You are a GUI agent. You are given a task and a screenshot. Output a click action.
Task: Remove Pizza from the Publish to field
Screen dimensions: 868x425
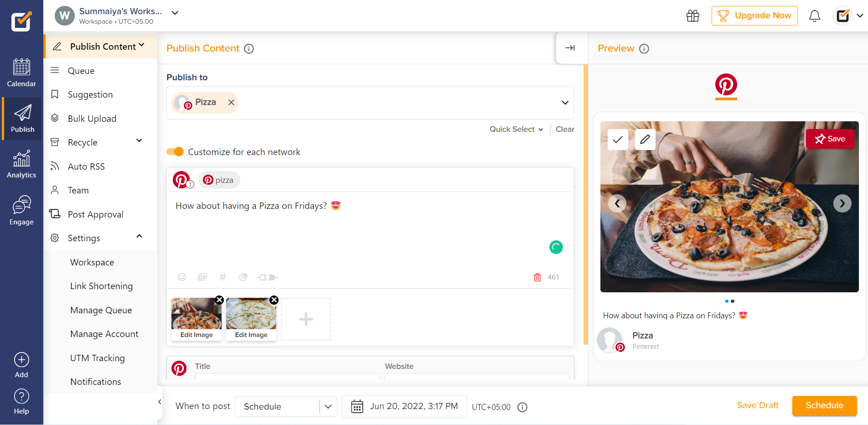pos(231,102)
